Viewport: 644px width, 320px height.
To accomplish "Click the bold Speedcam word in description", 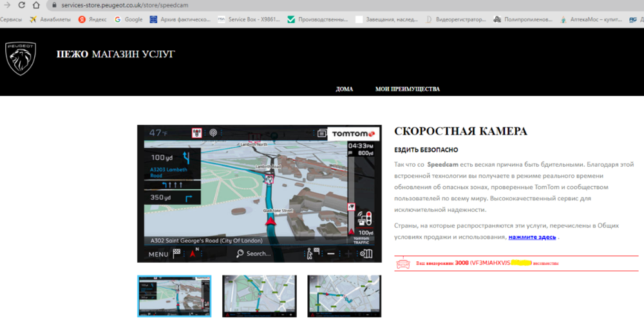I will pos(443,165).
